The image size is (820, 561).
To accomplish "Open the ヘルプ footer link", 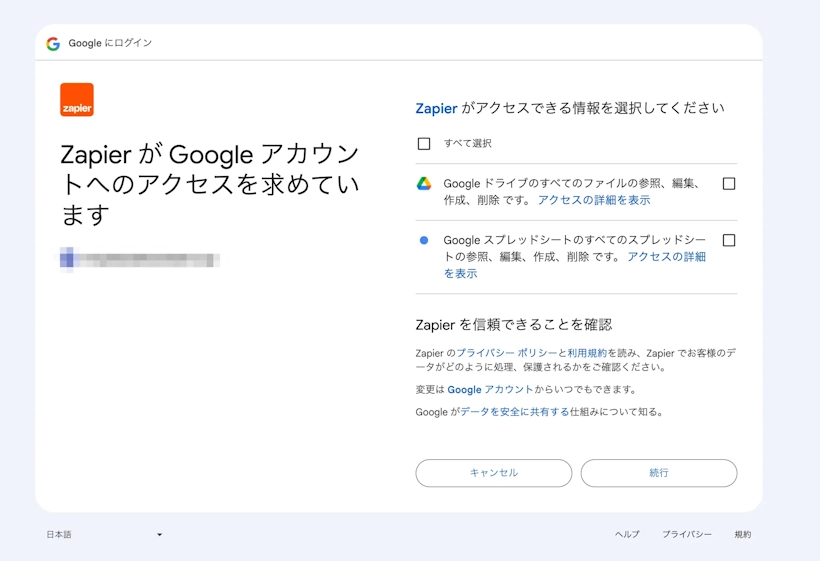I will point(627,534).
